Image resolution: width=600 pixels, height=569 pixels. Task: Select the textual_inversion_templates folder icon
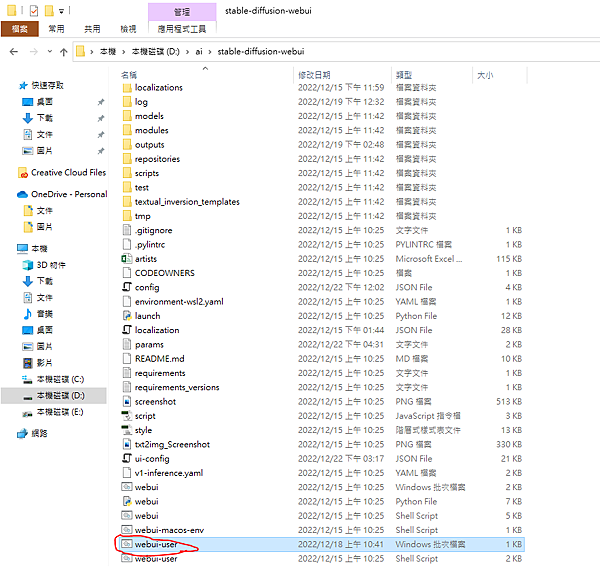pos(127,202)
